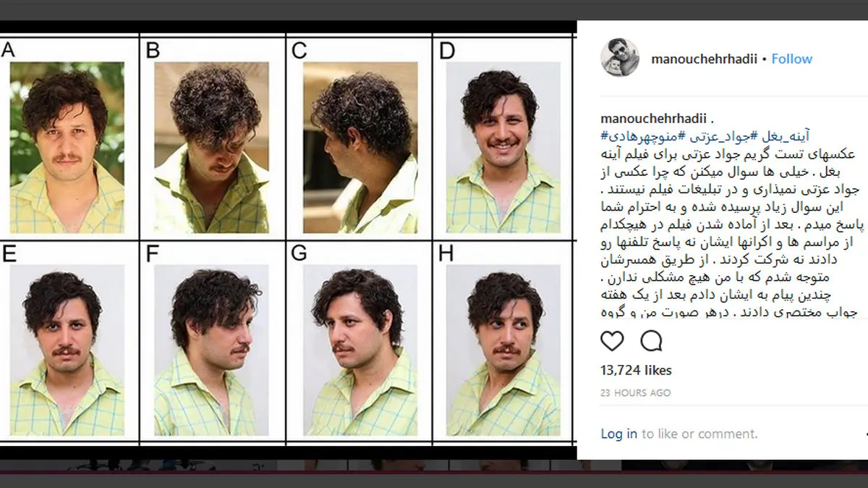Open the 23 HOURS AGO timestamp
The height and width of the screenshot is (488, 868).
click(x=636, y=392)
